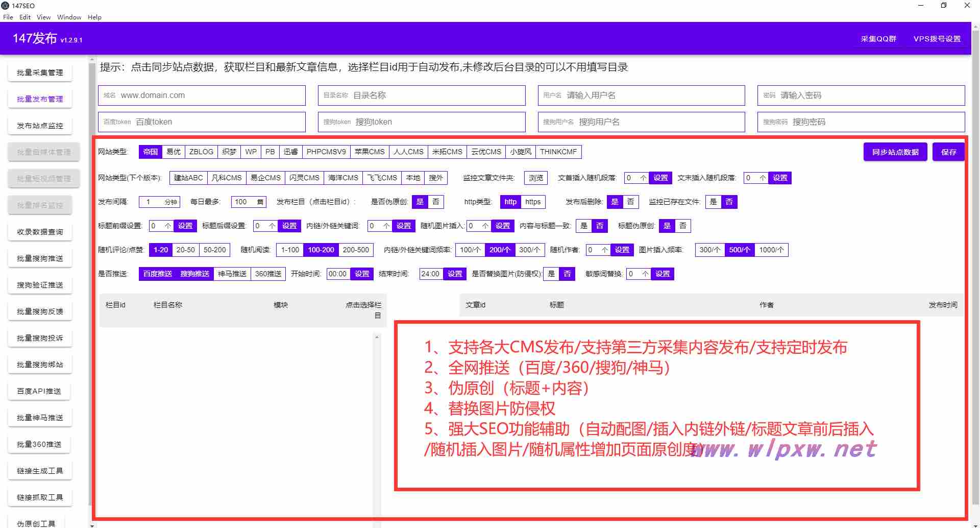
Task: Click 浏览 for 监控文章文件夹
Action: [536, 178]
